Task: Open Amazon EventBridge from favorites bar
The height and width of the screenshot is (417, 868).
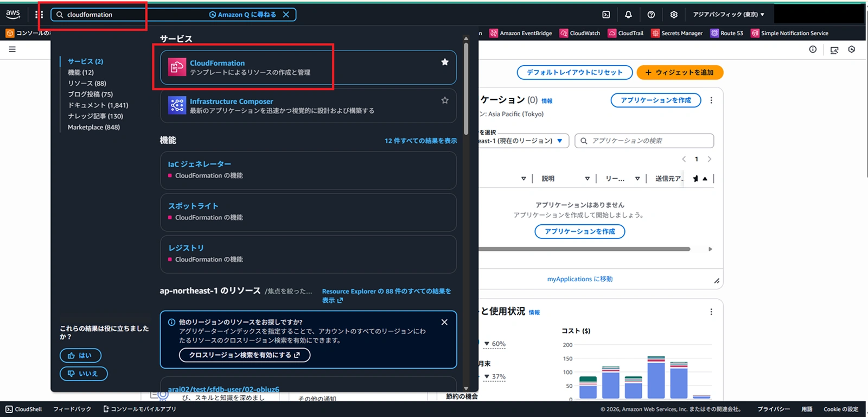Action: 521,33
